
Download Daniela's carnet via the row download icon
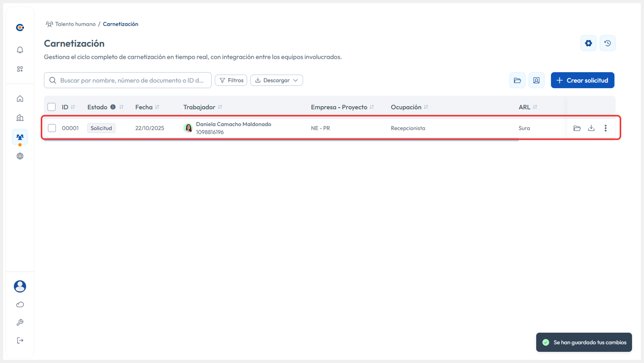click(591, 128)
